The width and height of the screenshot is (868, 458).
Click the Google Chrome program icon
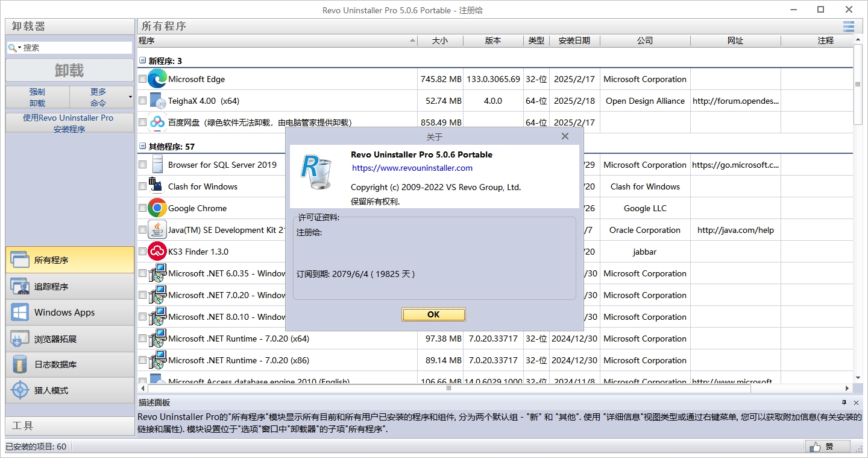coord(157,208)
